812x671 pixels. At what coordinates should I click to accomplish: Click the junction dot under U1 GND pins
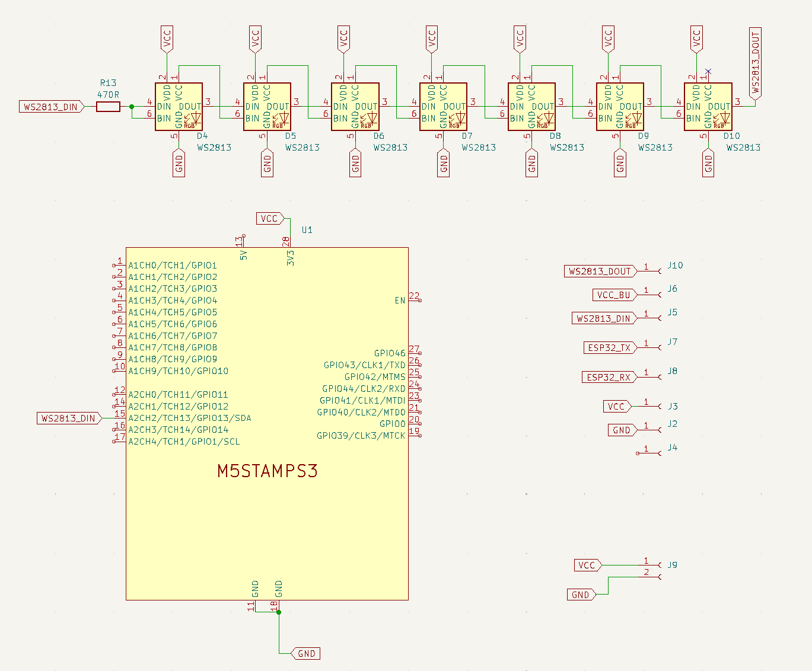(x=279, y=612)
